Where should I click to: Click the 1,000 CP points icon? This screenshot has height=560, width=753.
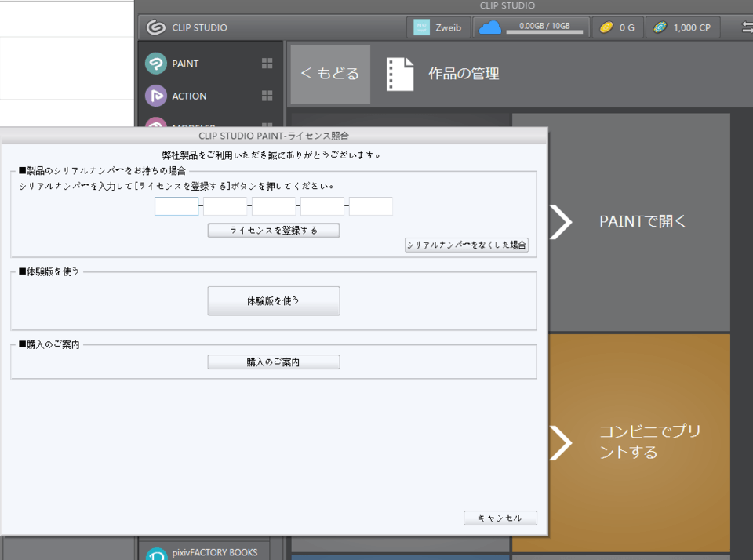tap(682, 27)
